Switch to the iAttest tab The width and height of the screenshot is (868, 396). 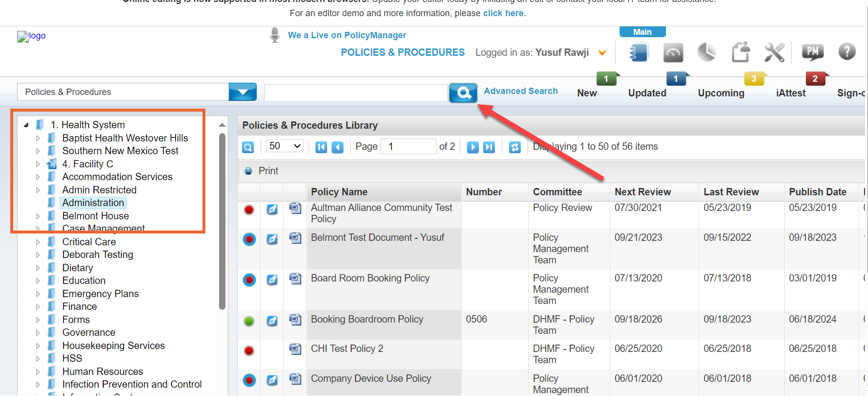tap(790, 93)
